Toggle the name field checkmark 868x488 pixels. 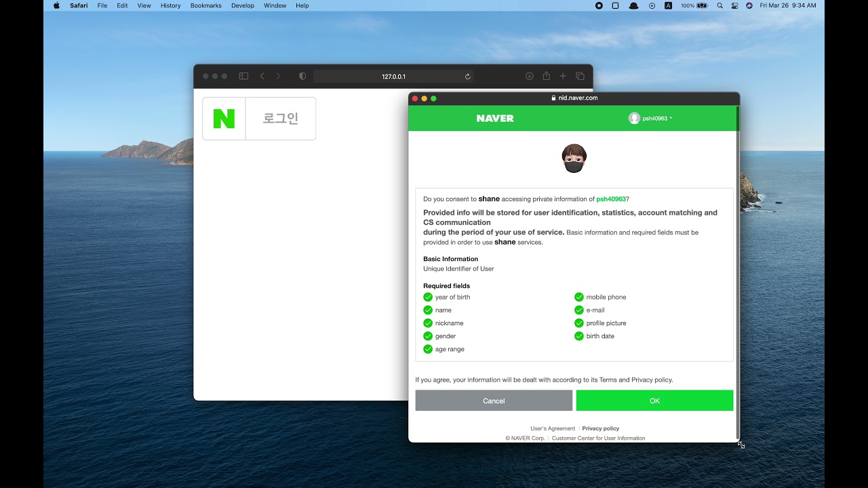[x=428, y=310]
